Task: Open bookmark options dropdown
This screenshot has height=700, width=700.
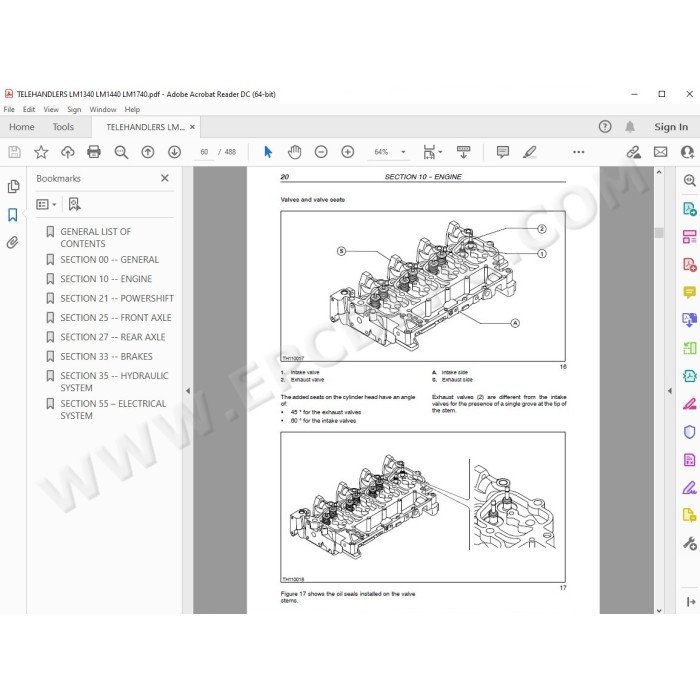Action: coord(46,204)
